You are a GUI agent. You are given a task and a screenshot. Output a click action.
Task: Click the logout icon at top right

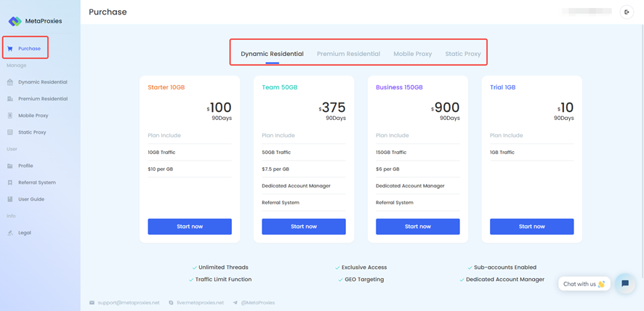pyautogui.click(x=627, y=12)
